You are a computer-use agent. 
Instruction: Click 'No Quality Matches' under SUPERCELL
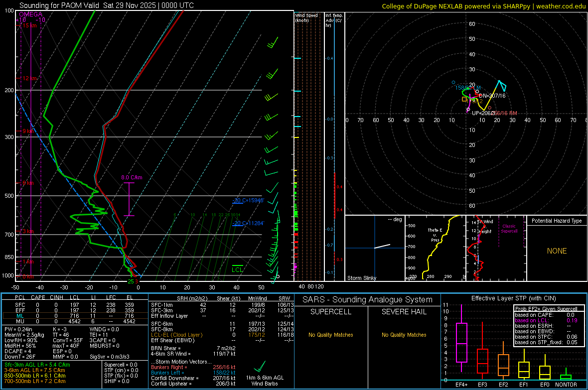click(331, 335)
